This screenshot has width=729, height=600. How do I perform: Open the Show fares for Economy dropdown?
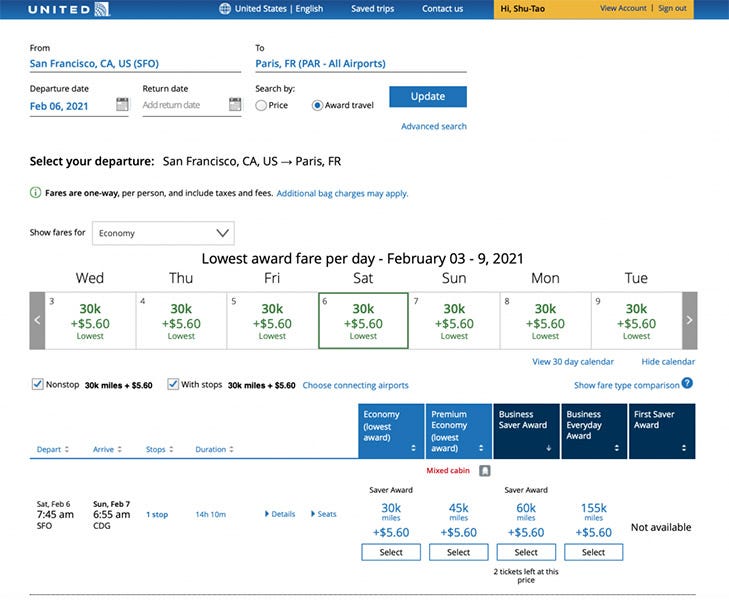click(x=163, y=233)
